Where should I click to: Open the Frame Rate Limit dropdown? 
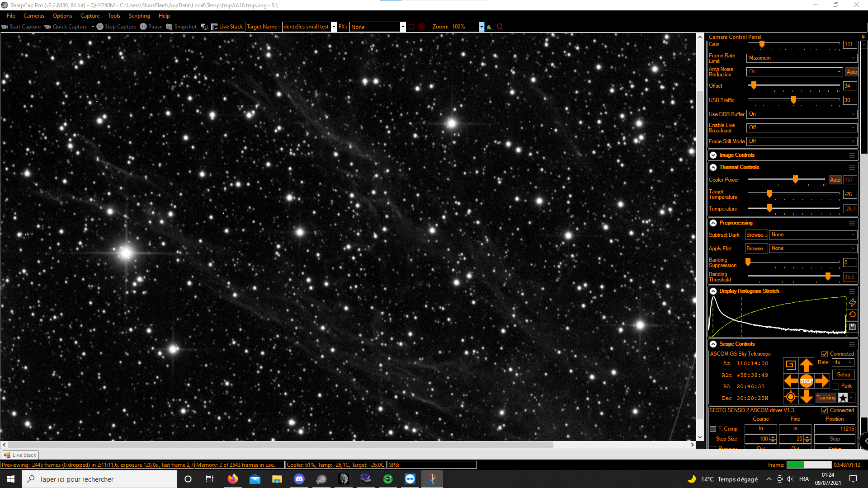tap(802, 58)
